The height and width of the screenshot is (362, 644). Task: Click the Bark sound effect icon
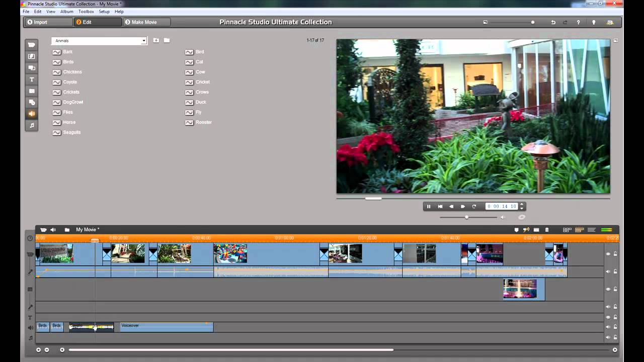click(x=56, y=52)
